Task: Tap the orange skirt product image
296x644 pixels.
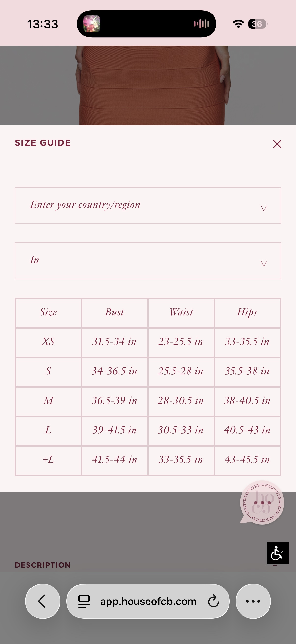Action: pyautogui.click(x=152, y=85)
